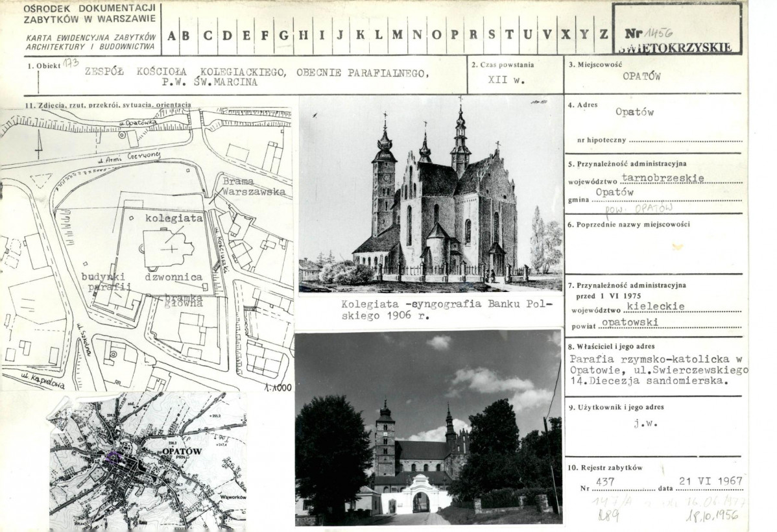The height and width of the screenshot is (532, 777).
Task: Click the registry date "21 VI 1967"
Action: pos(710,481)
